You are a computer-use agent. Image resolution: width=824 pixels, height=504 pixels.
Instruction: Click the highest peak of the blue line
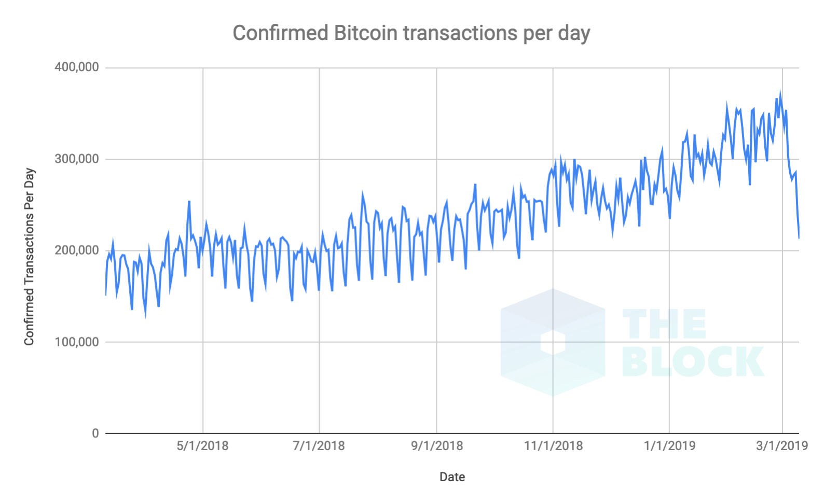[780, 94]
